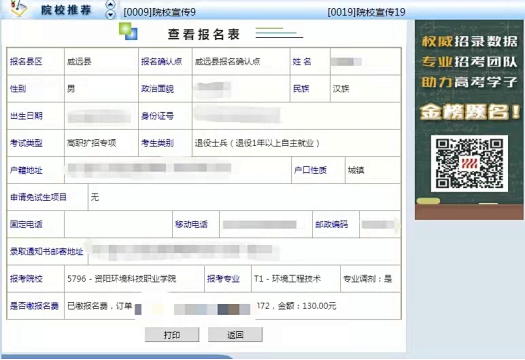Click the 返回 back button

pos(235,335)
